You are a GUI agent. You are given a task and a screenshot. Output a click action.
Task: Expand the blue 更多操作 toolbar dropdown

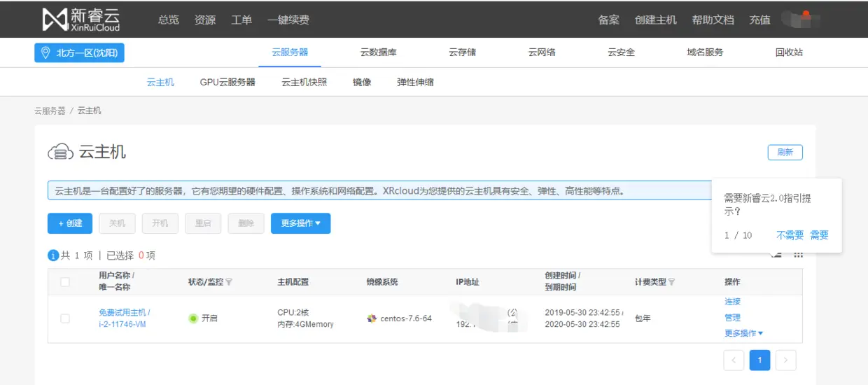(x=301, y=223)
